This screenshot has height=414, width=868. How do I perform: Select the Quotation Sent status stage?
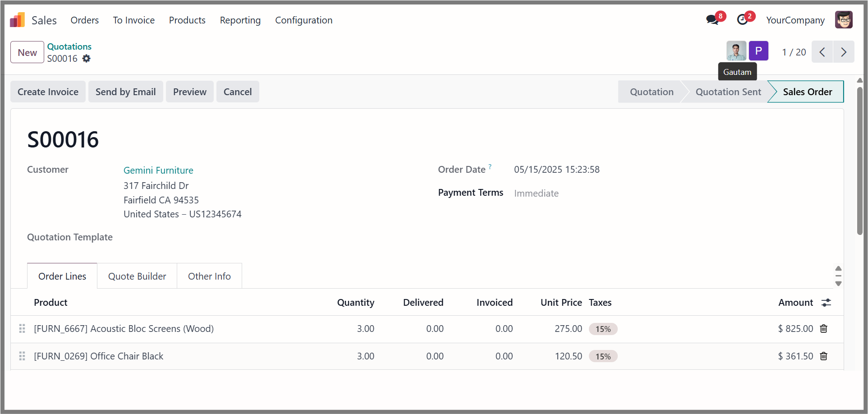(728, 92)
